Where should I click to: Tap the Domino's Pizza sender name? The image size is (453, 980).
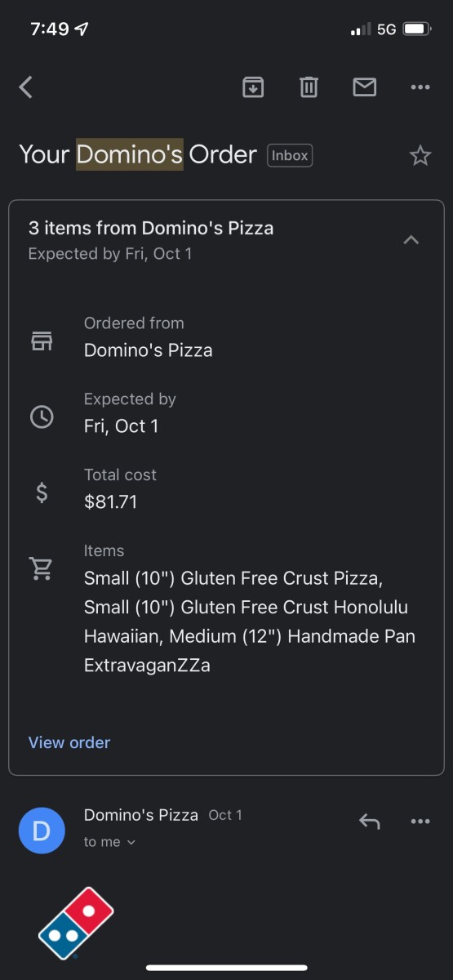coord(141,815)
